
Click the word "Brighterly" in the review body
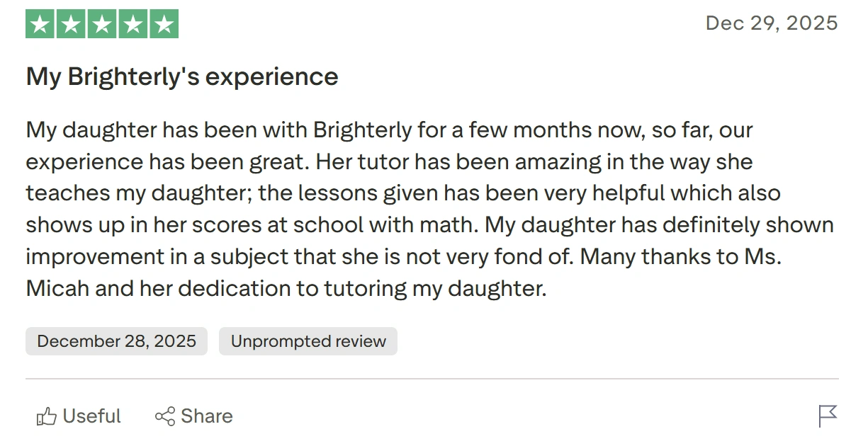pyautogui.click(x=362, y=131)
